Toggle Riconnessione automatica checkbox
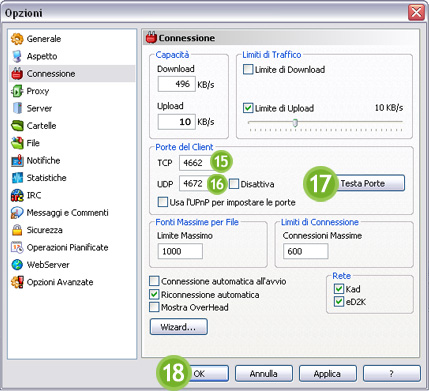Viewport: 429px width, 391px height. (x=154, y=295)
